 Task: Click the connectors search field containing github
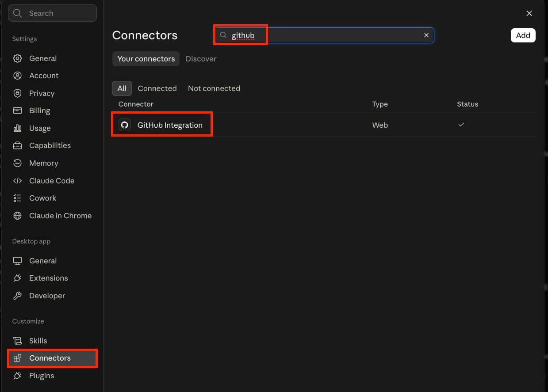(x=325, y=35)
